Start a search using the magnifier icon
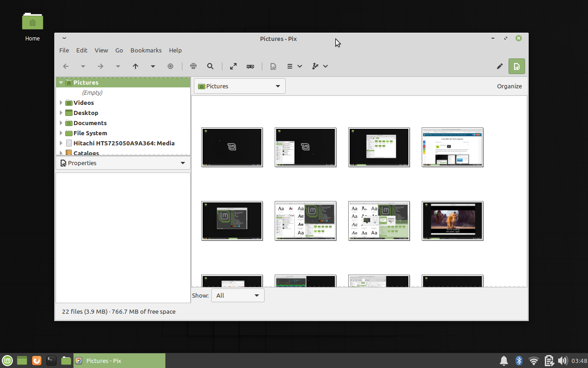The height and width of the screenshot is (368, 588). pos(210,66)
